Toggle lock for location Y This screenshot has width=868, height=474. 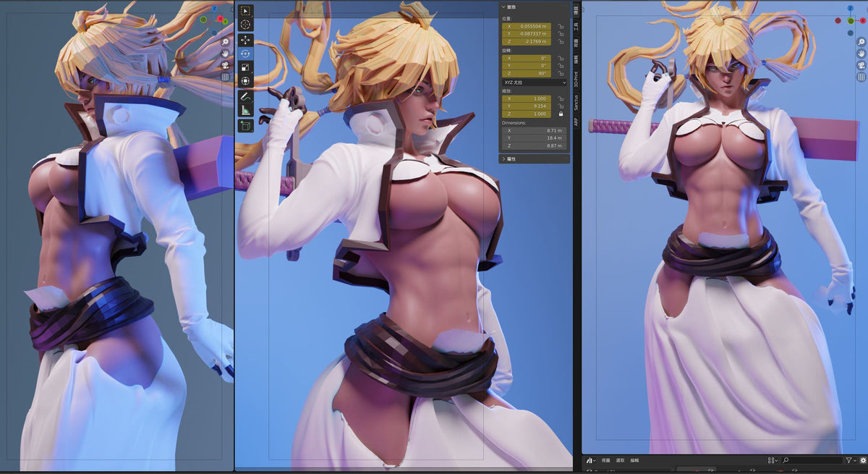click(560, 33)
